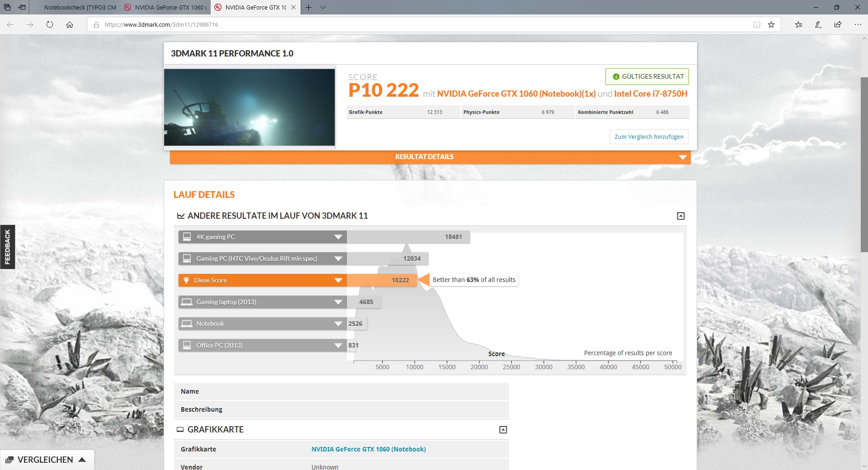868x470 pixels.
Task: Click the page vertical scrollbar thumb
Action: click(x=864, y=164)
